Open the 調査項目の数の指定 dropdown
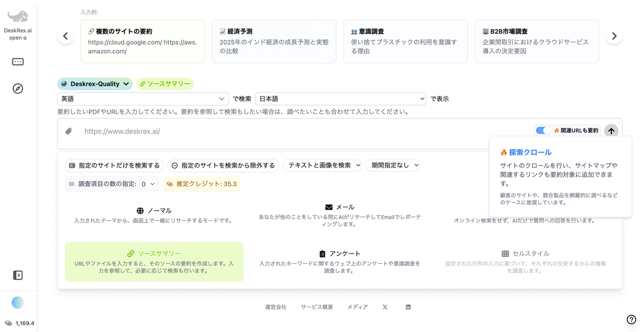The width and height of the screenshot is (644, 332). coord(112,183)
